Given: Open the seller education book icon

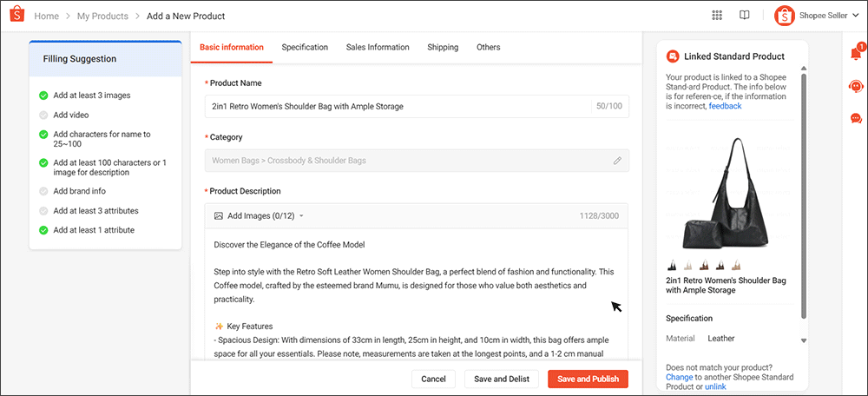Looking at the screenshot, I should [x=744, y=16].
